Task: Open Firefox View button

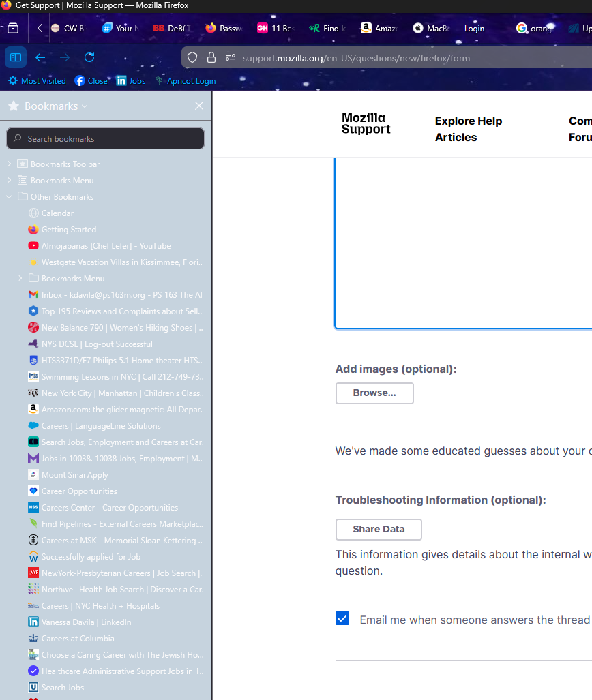Action: coord(13,29)
